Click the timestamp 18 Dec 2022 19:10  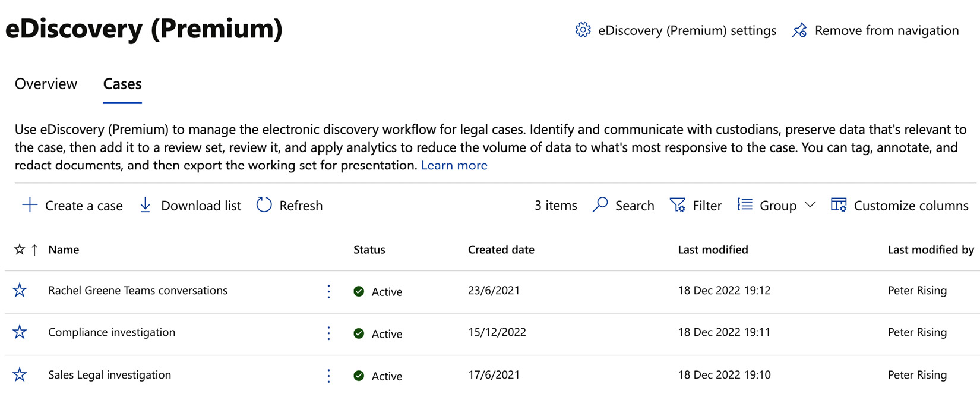pyautogui.click(x=724, y=374)
